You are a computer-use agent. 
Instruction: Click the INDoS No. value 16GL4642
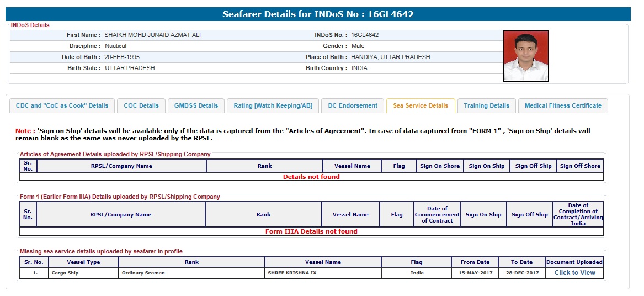point(365,35)
